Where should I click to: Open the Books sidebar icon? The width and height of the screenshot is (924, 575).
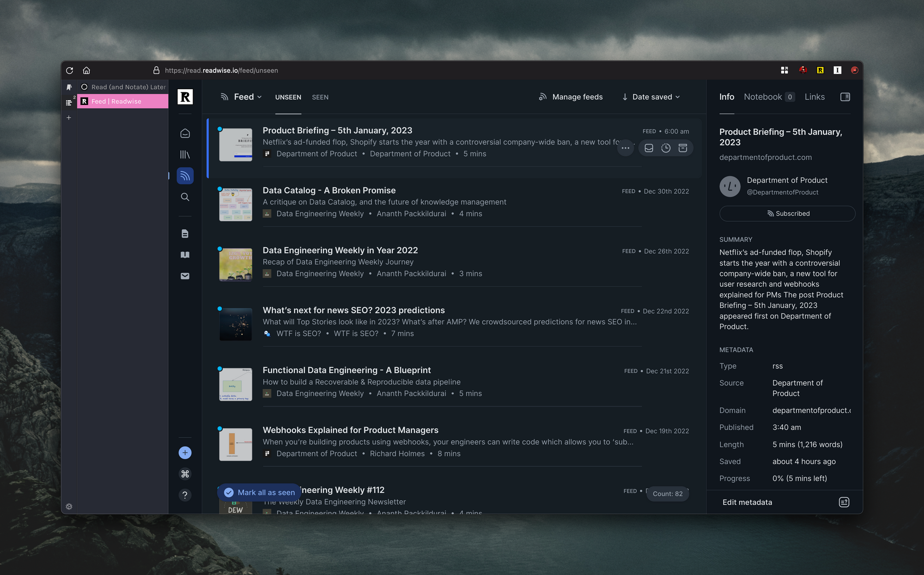[x=185, y=255]
